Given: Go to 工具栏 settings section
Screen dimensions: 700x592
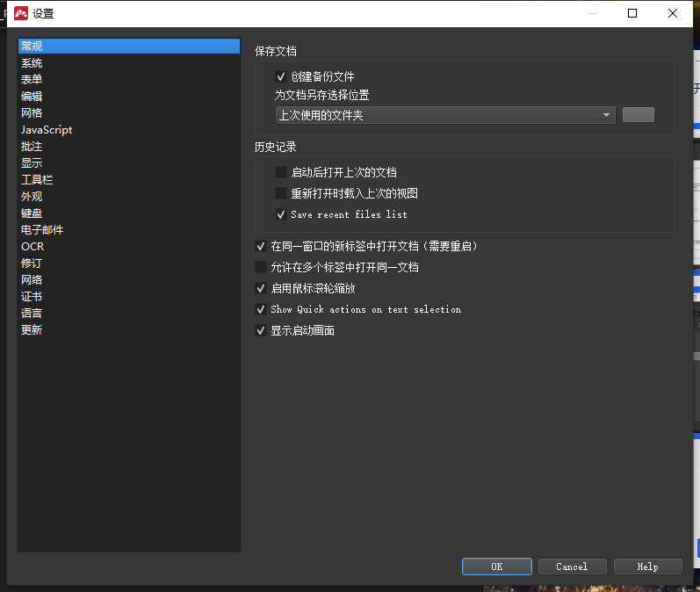Looking at the screenshot, I should pos(37,180).
